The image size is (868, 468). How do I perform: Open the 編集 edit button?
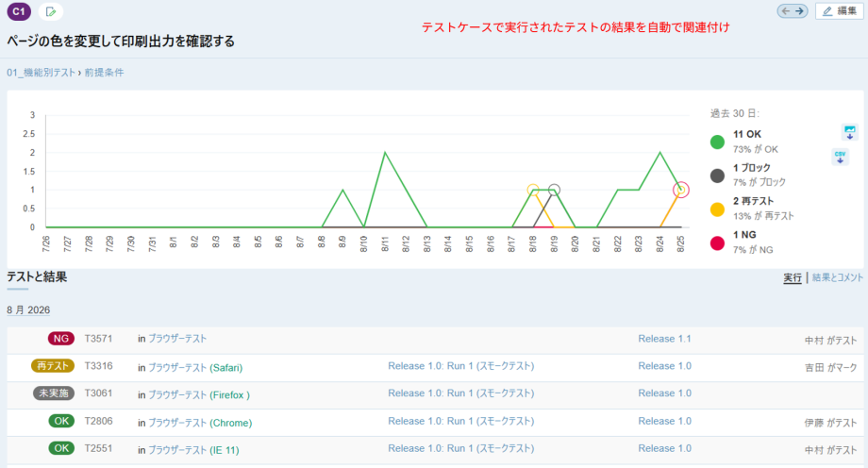(839, 11)
